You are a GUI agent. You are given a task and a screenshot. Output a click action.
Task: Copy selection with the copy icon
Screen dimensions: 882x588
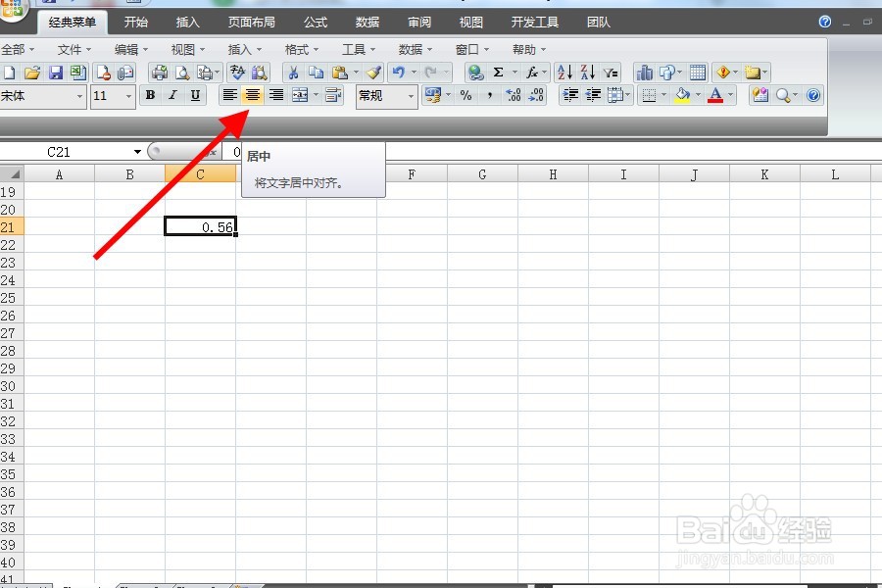click(317, 73)
